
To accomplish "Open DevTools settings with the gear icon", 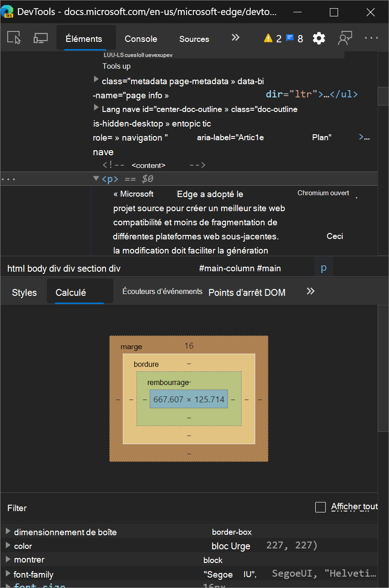I will pyautogui.click(x=318, y=38).
